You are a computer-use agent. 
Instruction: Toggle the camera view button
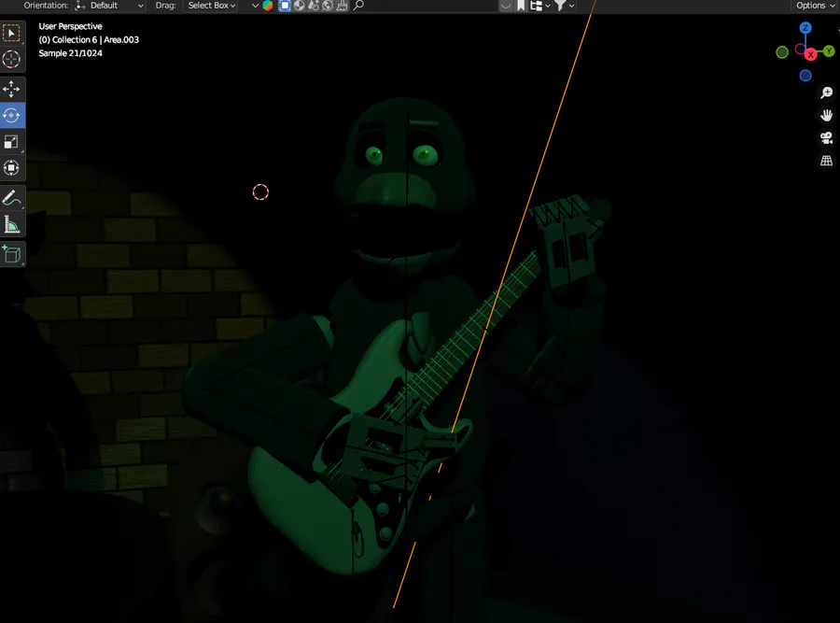(827, 138)
